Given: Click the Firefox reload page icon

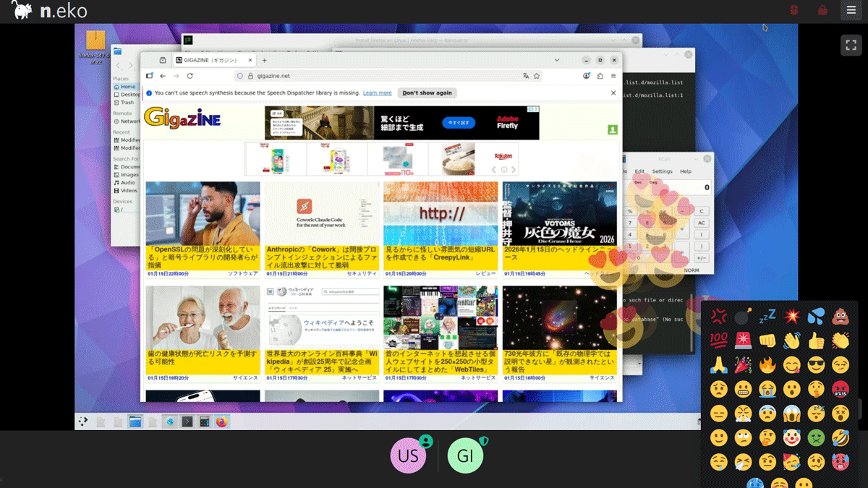Looking at the screenshot, I should click(190, 76).
